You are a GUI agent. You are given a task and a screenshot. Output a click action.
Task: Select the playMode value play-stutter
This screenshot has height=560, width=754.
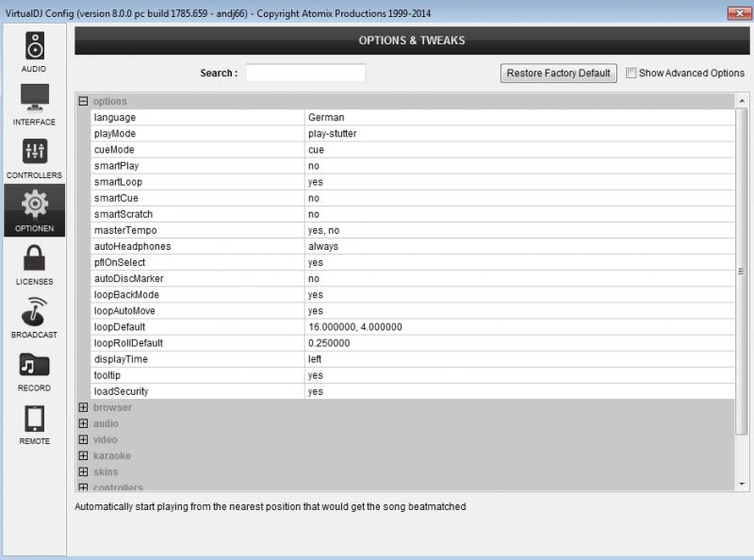[333, 133]
